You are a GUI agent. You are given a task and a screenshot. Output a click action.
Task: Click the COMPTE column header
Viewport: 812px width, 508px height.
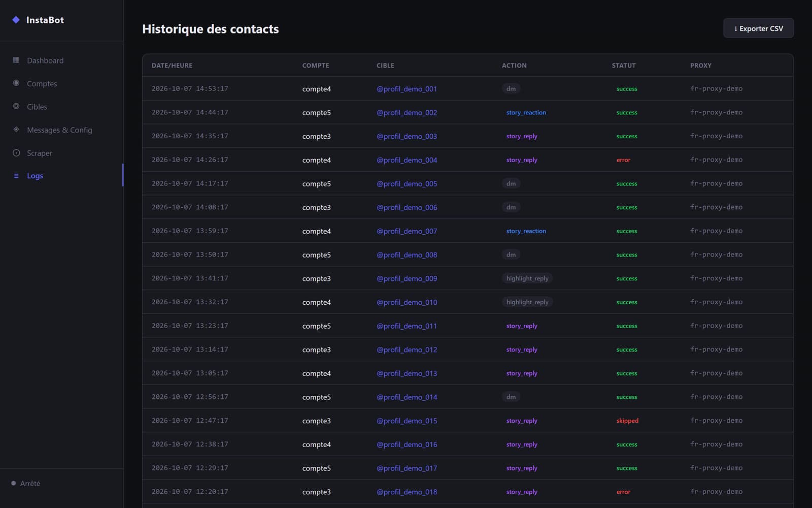316,66
